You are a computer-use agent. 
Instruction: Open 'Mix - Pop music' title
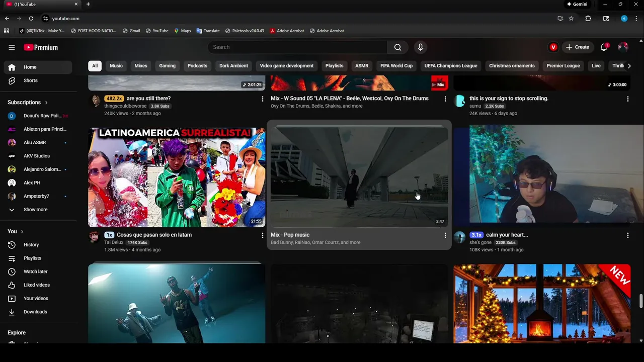[x=290, y=235]
